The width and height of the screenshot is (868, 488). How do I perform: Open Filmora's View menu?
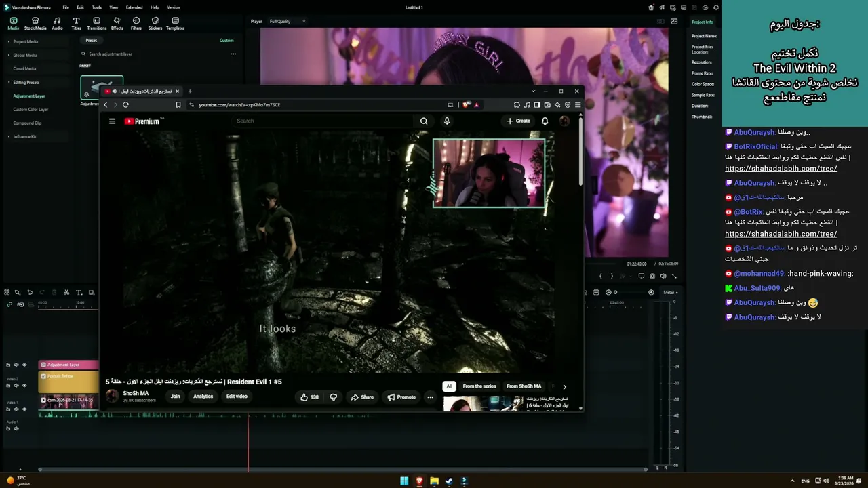[x=113, y=7]
